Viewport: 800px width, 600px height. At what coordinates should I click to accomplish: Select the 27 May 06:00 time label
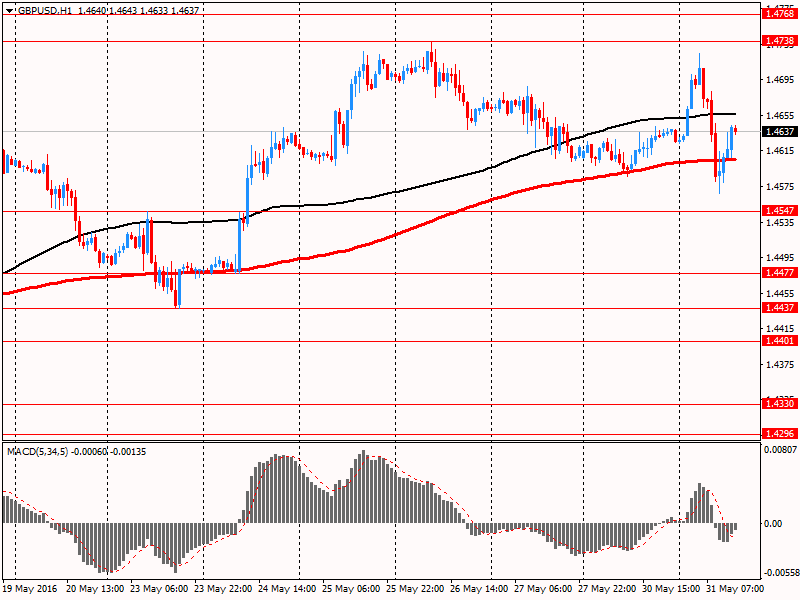[x=543, y=588]
